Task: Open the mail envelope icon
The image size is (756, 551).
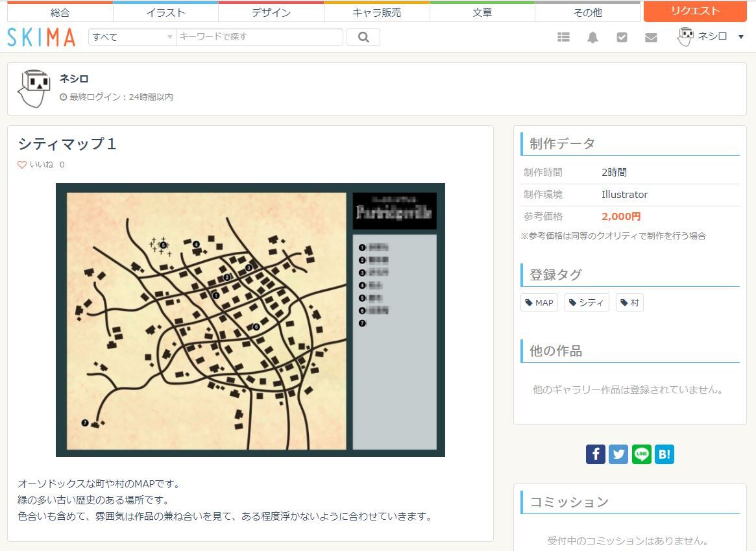Action: (x=651, y=37)
